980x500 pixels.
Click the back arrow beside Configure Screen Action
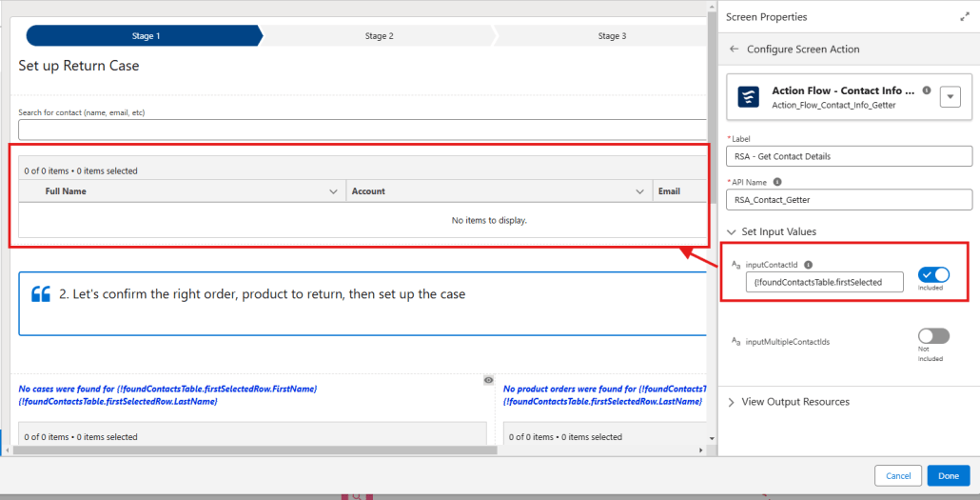tap(734, 50)
